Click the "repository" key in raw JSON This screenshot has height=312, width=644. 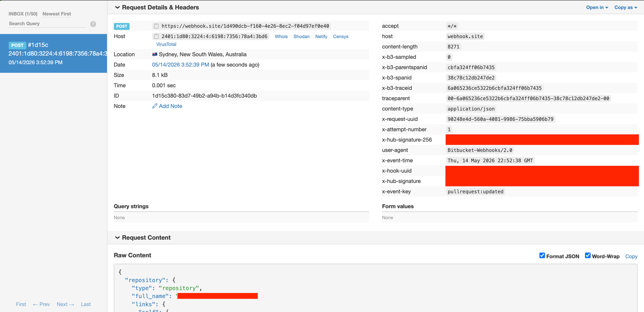coord(145,280)
